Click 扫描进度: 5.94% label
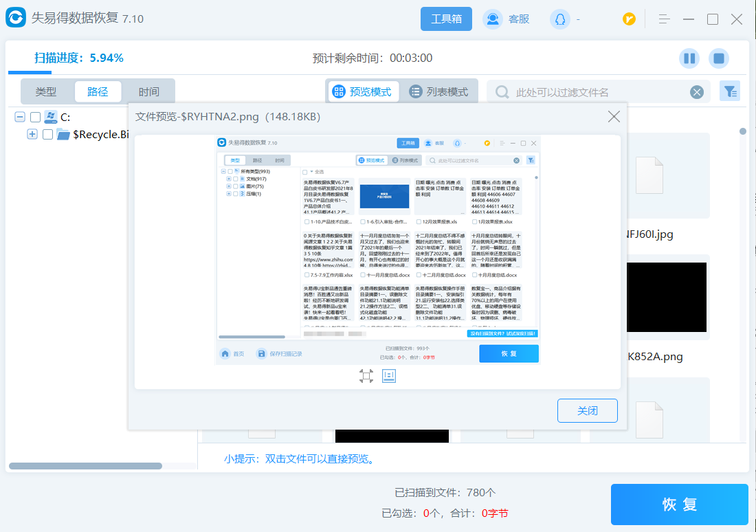 click(78, 58)
